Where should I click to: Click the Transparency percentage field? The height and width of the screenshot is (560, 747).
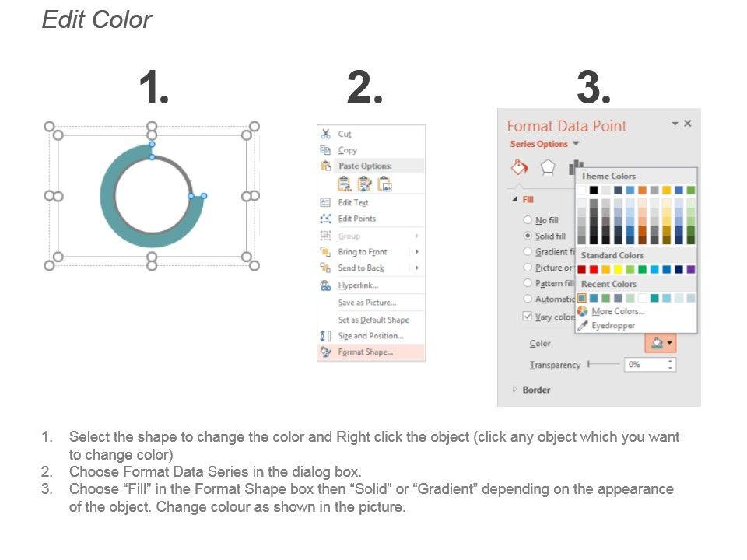[644, 364]
